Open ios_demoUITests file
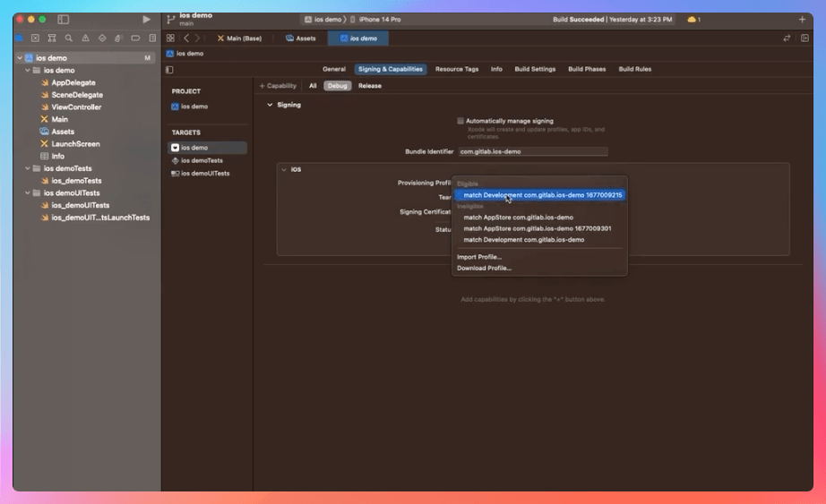This screenshot has width=826, height=504. [80, 205]
